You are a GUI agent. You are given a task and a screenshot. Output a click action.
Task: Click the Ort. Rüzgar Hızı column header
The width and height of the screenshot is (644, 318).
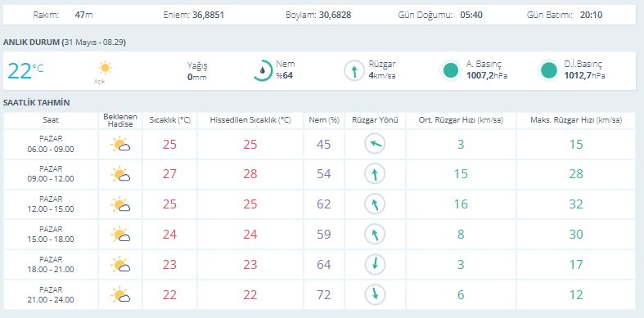point(461,121)
